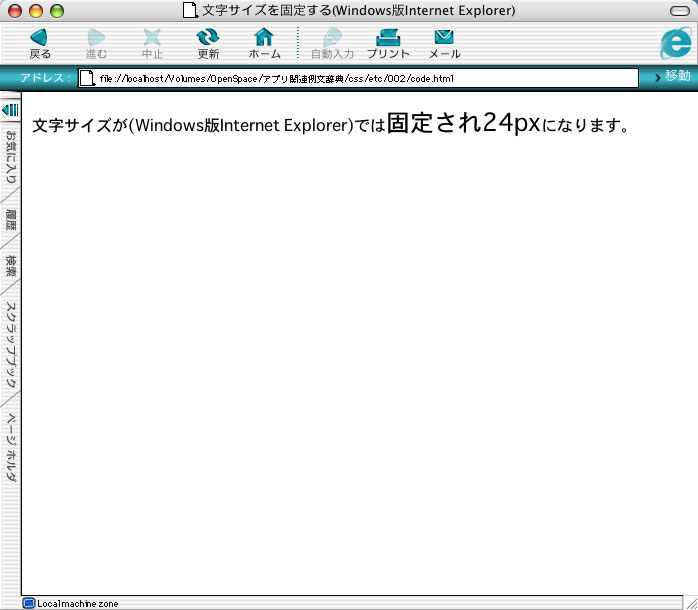Go back with the 戻る toolbar button
Image resolution: width=698 pixels, height=610 pixels.
coord(40,43)
